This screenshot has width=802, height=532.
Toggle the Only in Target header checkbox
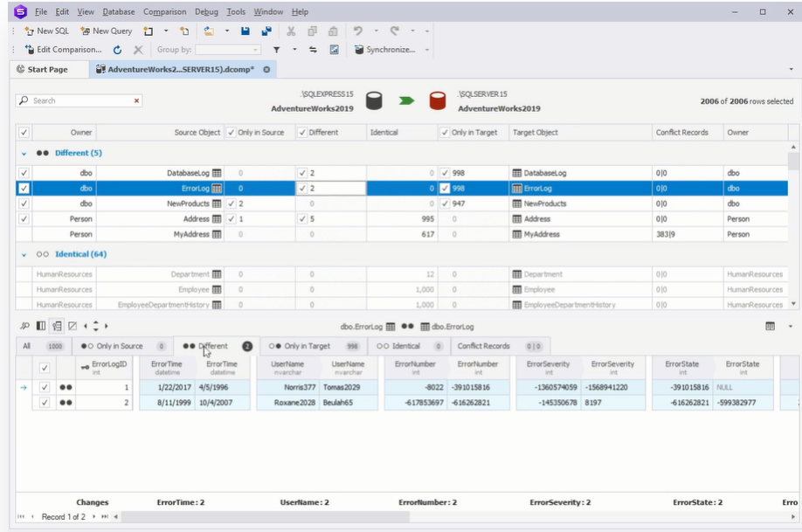tap(446, 133)
